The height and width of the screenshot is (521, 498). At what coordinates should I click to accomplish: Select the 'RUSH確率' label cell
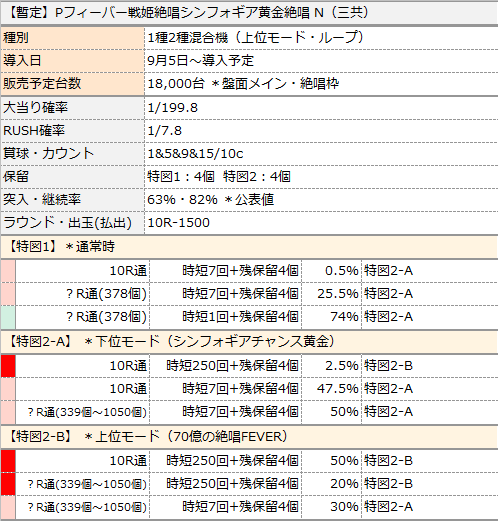[73, 131]
